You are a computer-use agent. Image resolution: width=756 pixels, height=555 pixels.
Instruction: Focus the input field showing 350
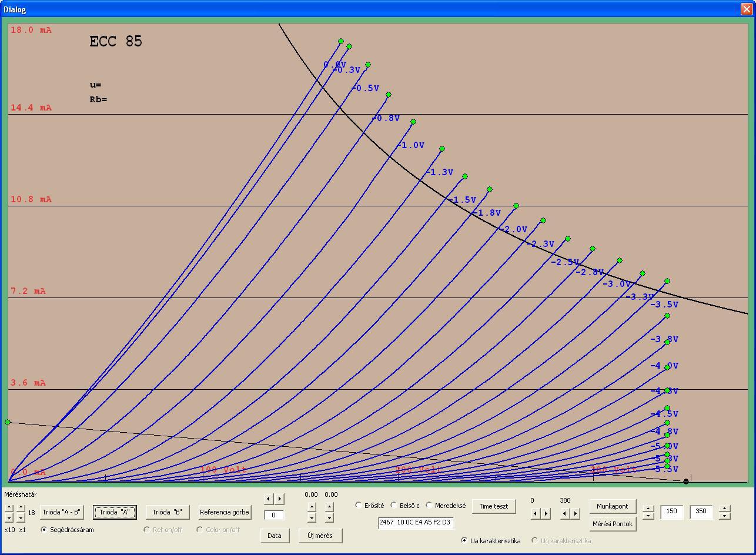[x=701, y=511]
